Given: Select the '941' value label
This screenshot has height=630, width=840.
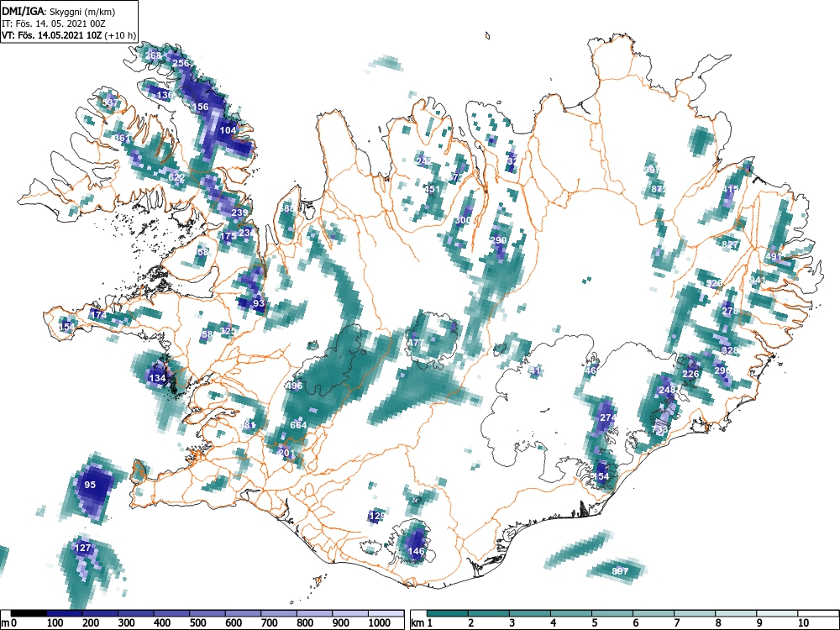Looking at the screenshot, I should pos(758,280).
